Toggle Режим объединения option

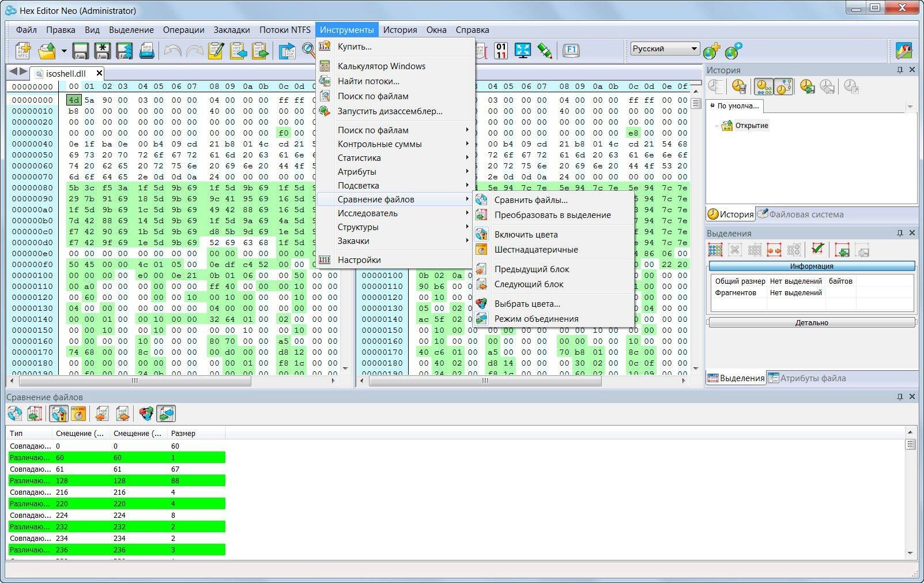[x=553, y=319]
